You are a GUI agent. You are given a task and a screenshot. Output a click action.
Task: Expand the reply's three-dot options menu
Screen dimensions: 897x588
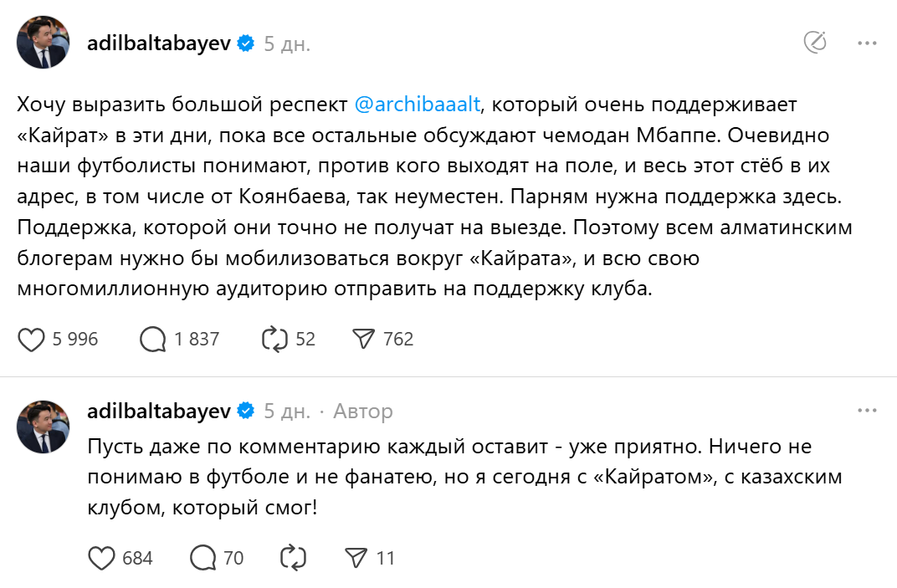866,411
